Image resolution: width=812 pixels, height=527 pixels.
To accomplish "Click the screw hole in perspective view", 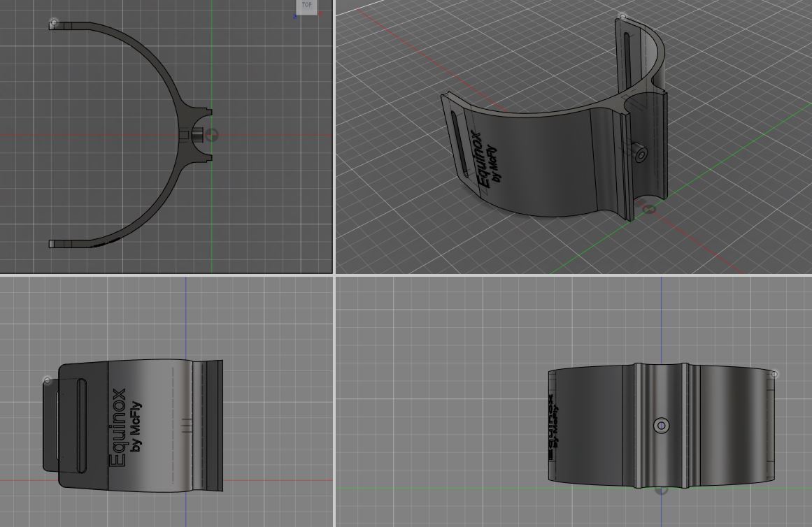I will (641, 154).
